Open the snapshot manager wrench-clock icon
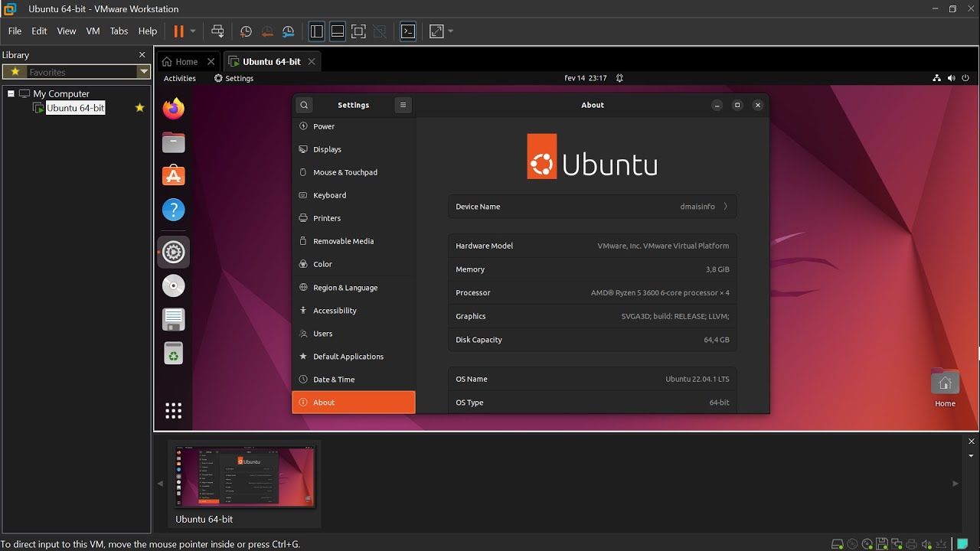This screenshot has width=980, height=551. coord(289,31)
